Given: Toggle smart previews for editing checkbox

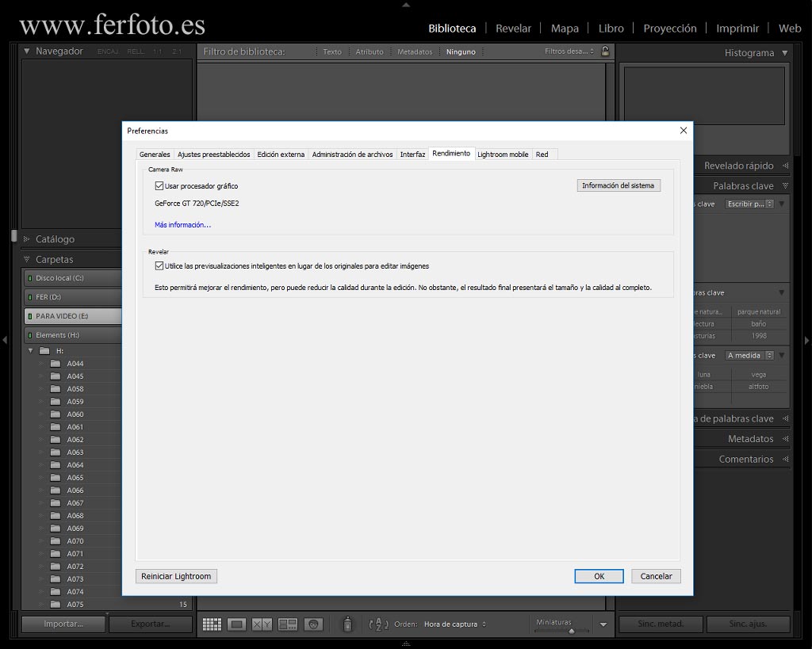Looking at the screenshot, I should [x=159, y=266].
